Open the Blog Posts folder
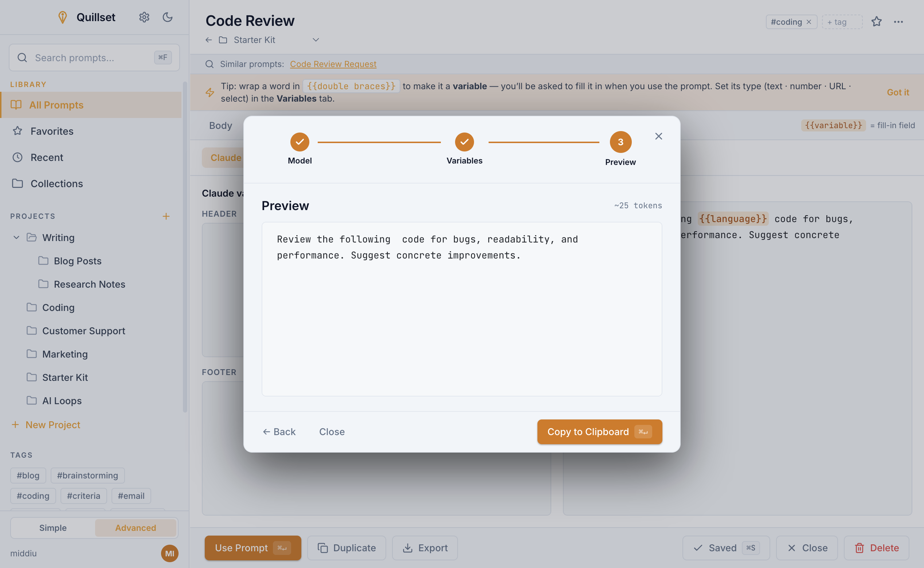The height and width of the screenshot is (568, 924). click(78, 261)
